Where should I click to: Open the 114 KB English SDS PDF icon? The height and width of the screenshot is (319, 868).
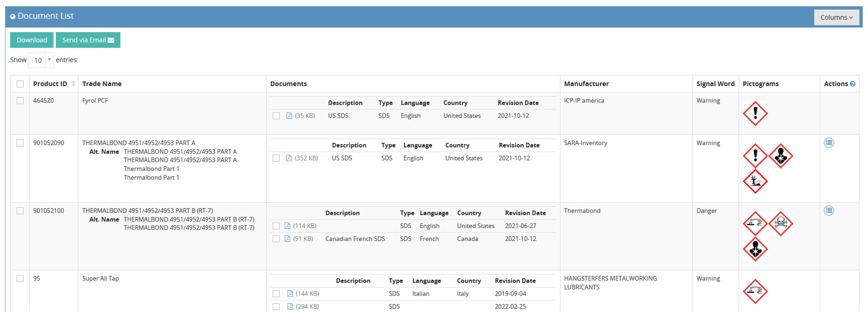click(288, 226)
